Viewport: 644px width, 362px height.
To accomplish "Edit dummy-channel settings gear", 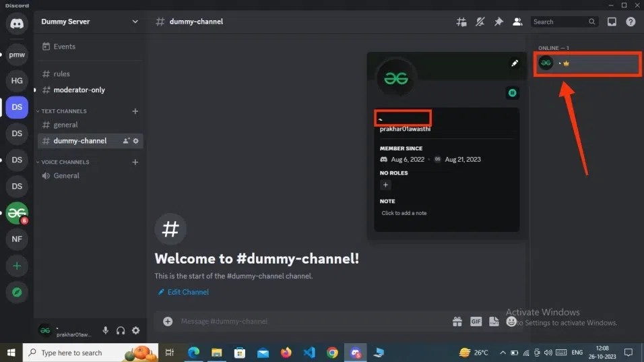I will pyautogui.click(x=136, y=141).
